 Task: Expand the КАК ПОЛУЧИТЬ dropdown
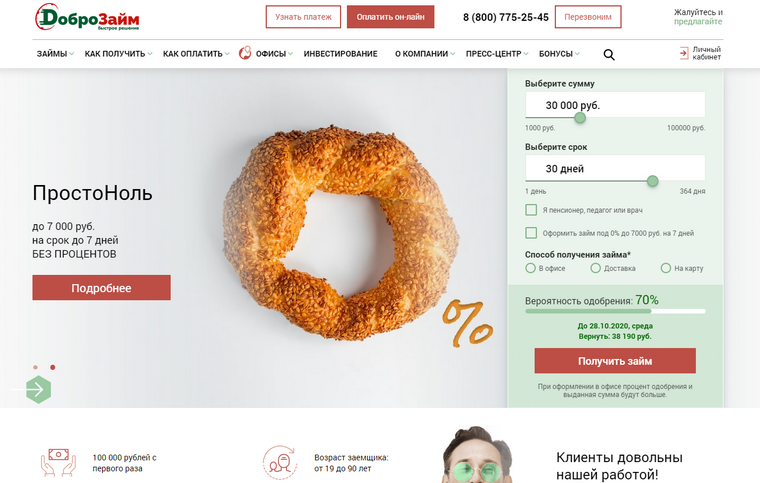118,54
